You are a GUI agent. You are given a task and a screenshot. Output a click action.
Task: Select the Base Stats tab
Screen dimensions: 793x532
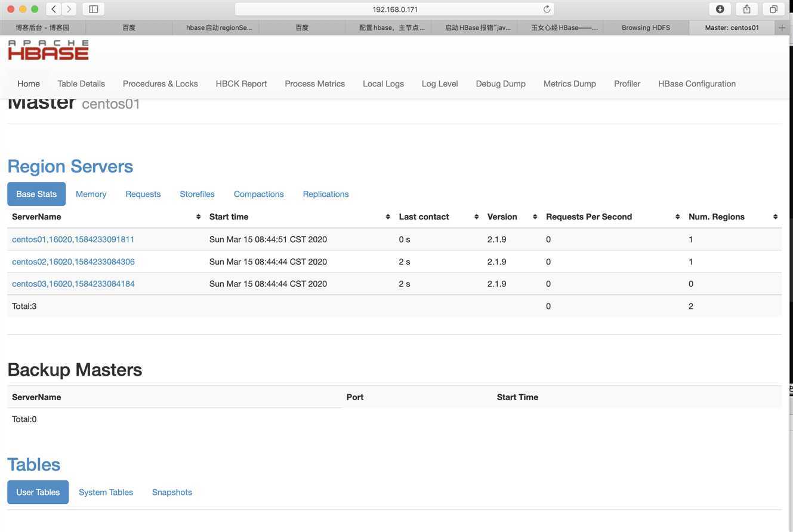36,194
